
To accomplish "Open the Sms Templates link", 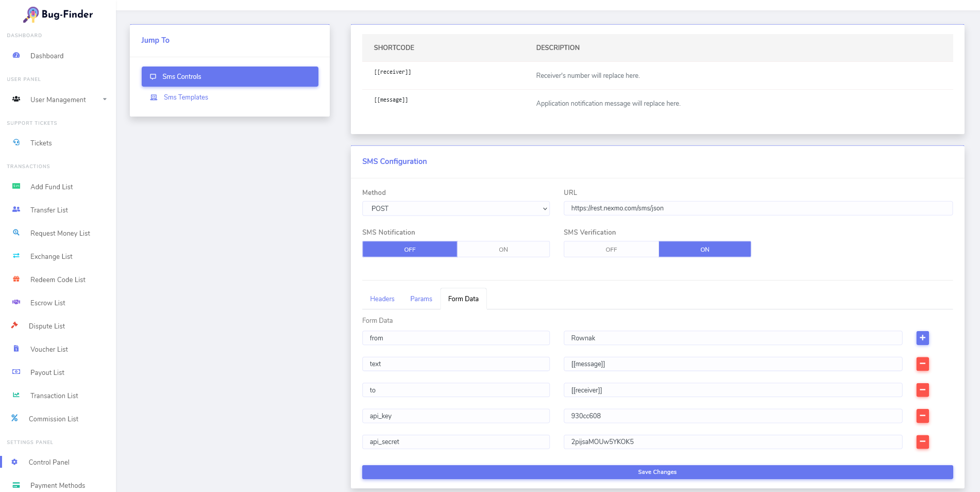I will 185,97.
